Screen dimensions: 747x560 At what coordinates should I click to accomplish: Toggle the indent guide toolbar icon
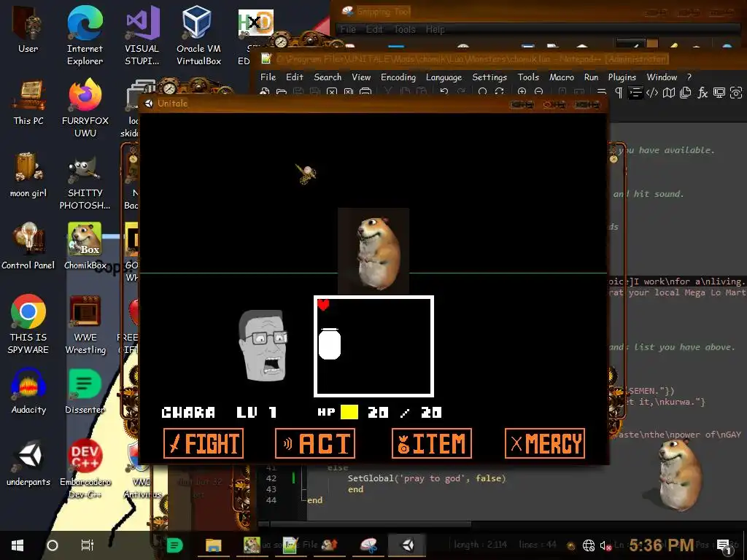point(635,93)
